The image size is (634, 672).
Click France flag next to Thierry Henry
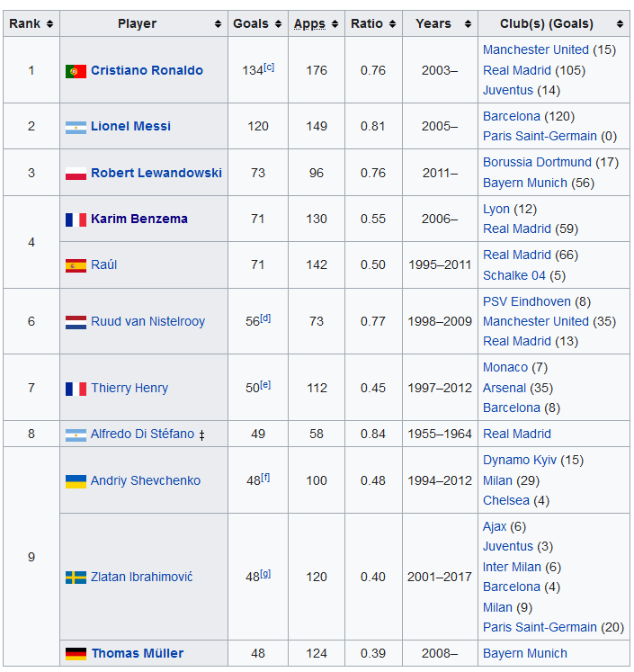(x=76, y=389)
